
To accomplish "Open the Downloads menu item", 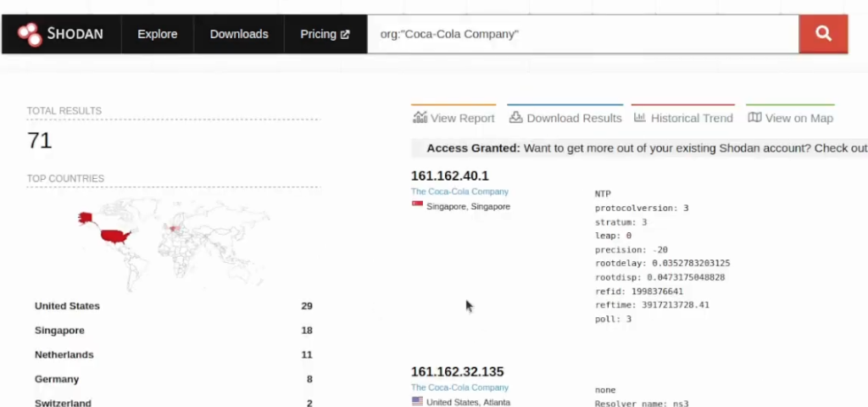I will [238, 34].
